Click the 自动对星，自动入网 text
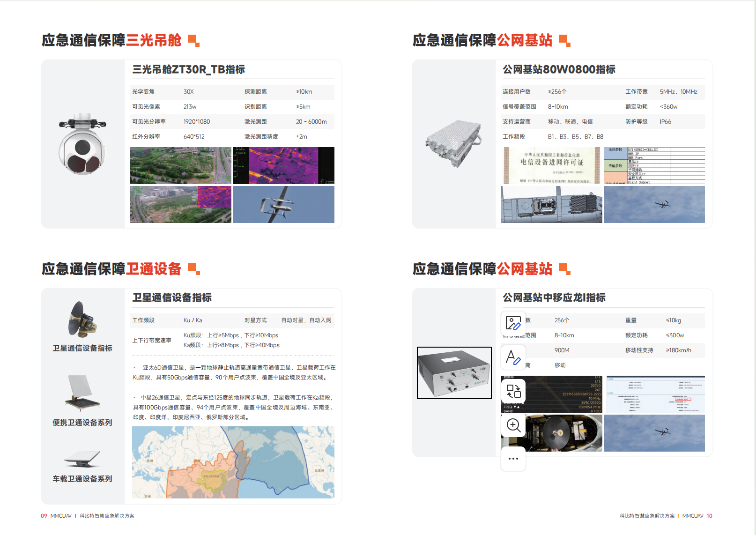 [x=306, y=320]
